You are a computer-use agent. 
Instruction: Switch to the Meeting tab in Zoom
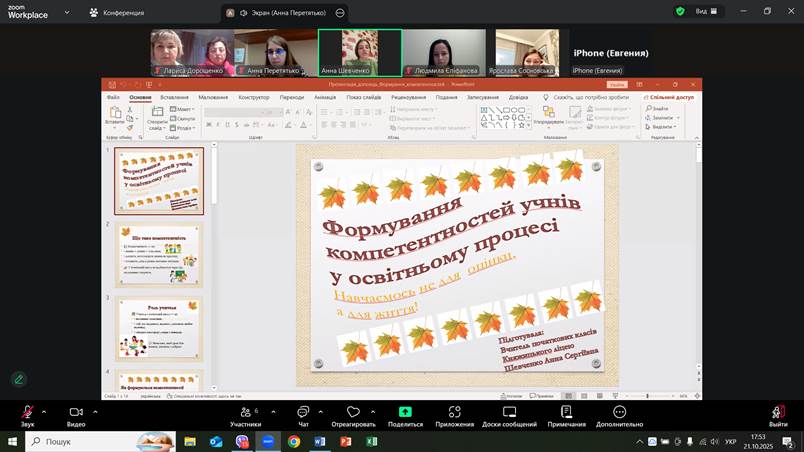click(116, 12)
